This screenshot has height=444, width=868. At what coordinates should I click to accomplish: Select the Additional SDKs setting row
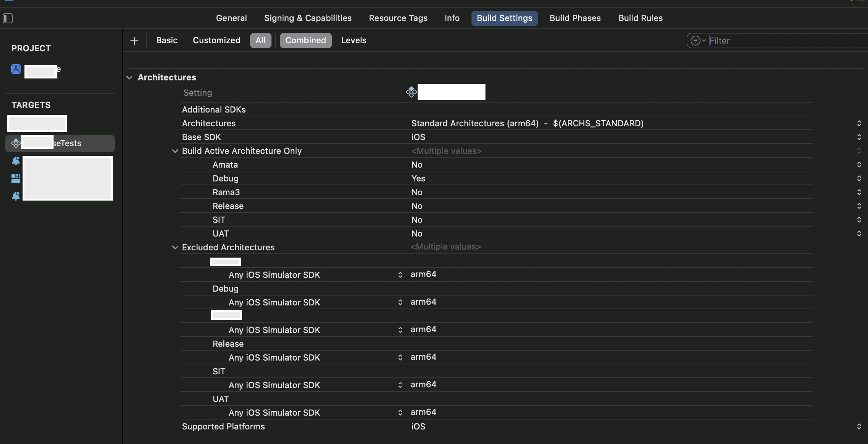[x=497, y=109]
